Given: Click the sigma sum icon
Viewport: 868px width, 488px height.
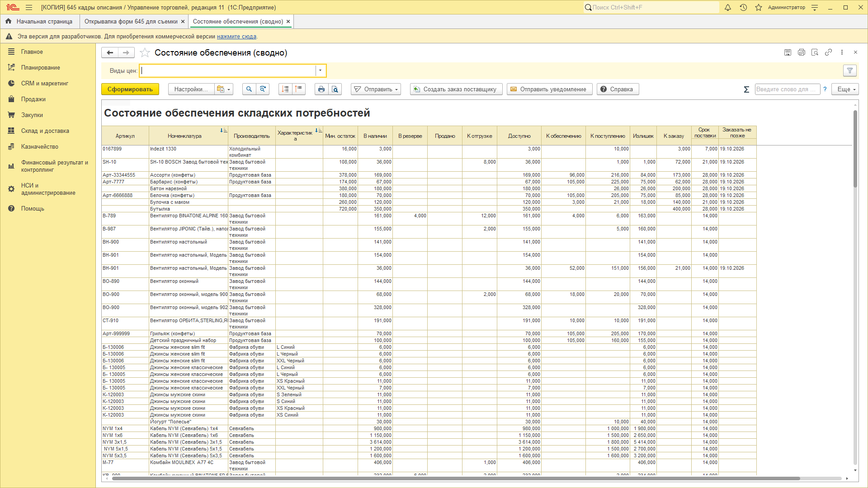Looking at the screenshot, I should click(746, 89).
